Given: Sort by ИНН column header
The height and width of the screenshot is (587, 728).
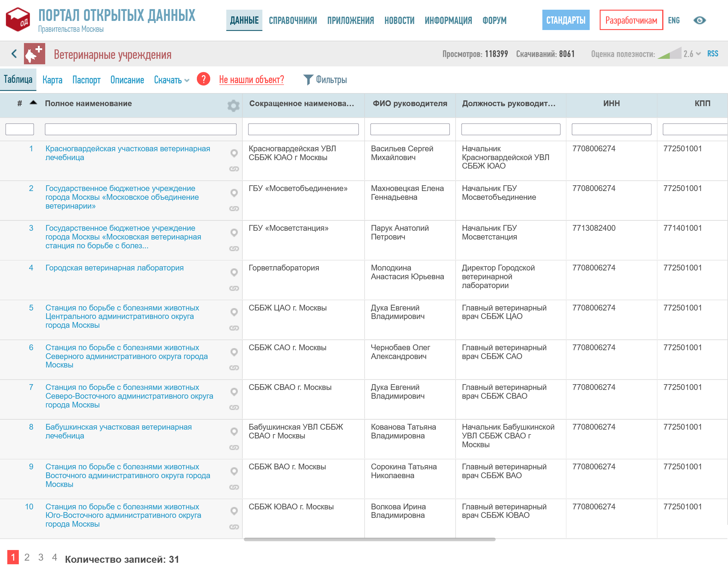Looking at the screenshot, I should (x=611, y=103).
